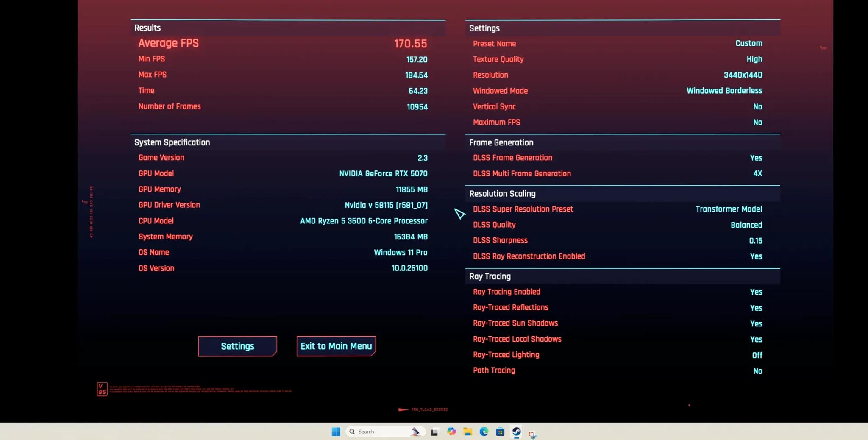Image resolution: width=868 pixels, height=440 pixels.
Task: Open Task View from the taskbar
Action: click(434, 432)
